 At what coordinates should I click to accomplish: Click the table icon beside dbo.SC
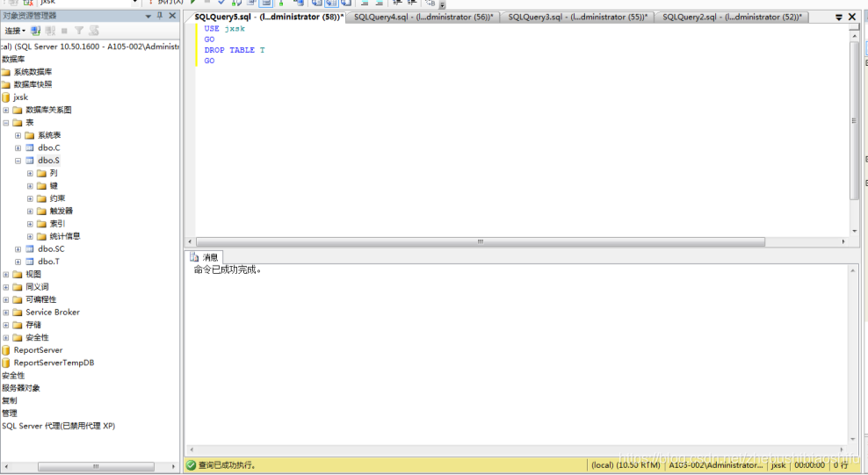click(x=30, y=249)
